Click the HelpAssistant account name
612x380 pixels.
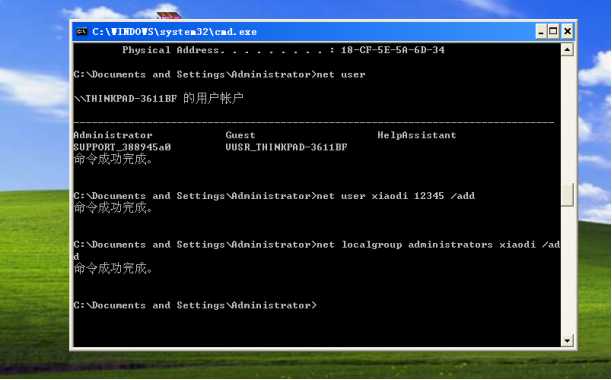417,135
